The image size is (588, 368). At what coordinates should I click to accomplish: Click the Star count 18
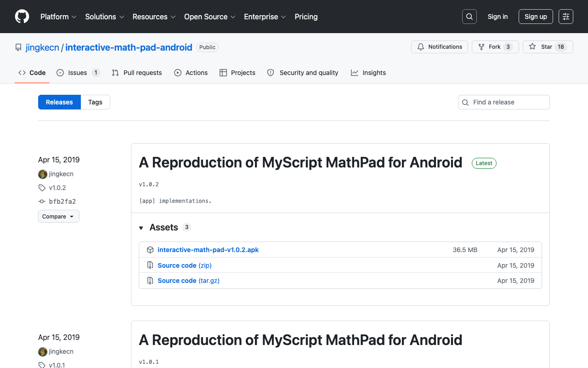point(561,47)
